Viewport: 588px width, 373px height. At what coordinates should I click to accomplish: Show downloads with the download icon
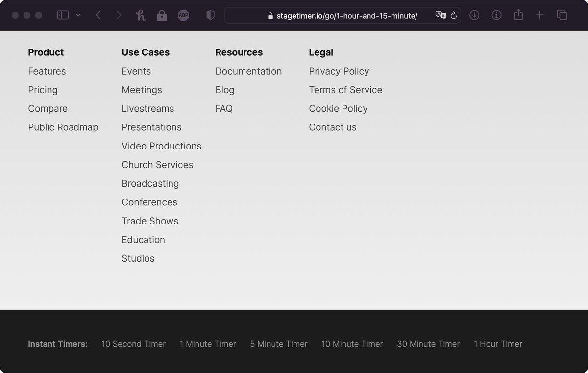click(x=474, y=15)
